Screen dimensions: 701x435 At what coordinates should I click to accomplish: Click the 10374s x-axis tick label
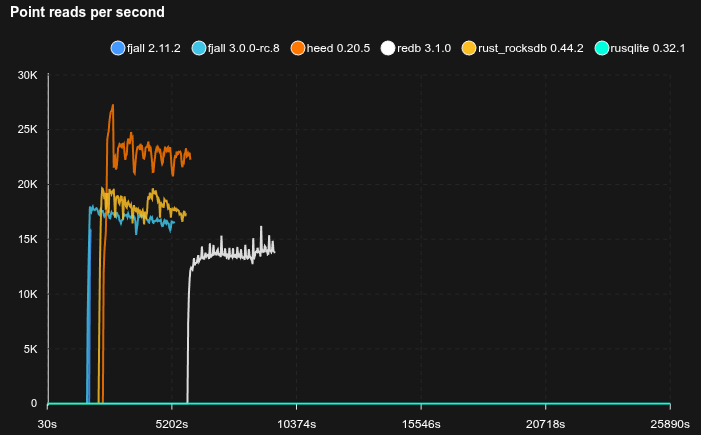point(297,423)
